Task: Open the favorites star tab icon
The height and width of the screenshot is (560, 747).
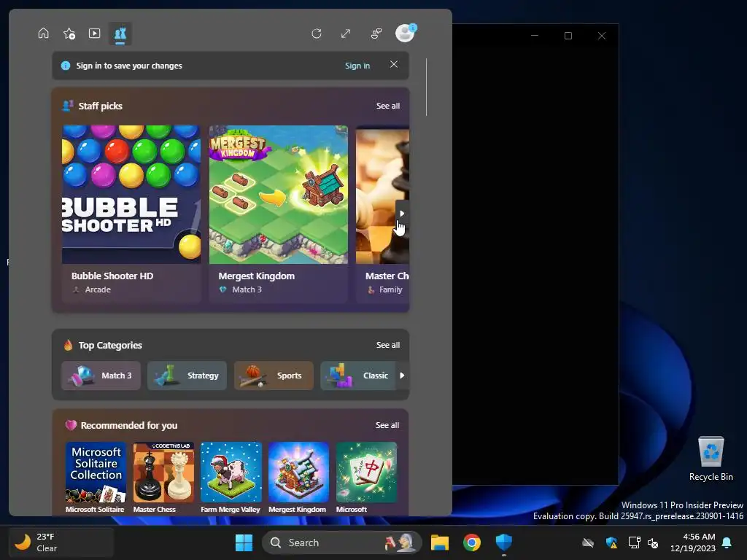Action: tap(69, 34)
